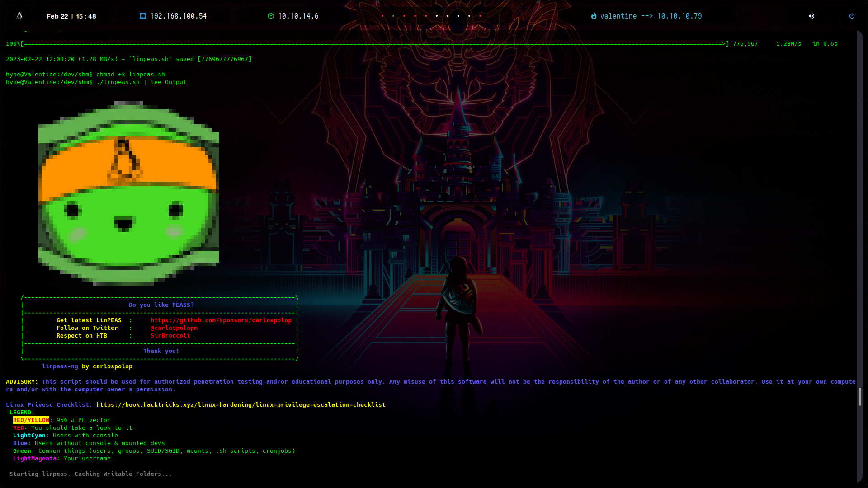The width and height of the screenshot is (868, 488).
Task: Mute audio via the speaker icon
Action: tap(811, 16)
